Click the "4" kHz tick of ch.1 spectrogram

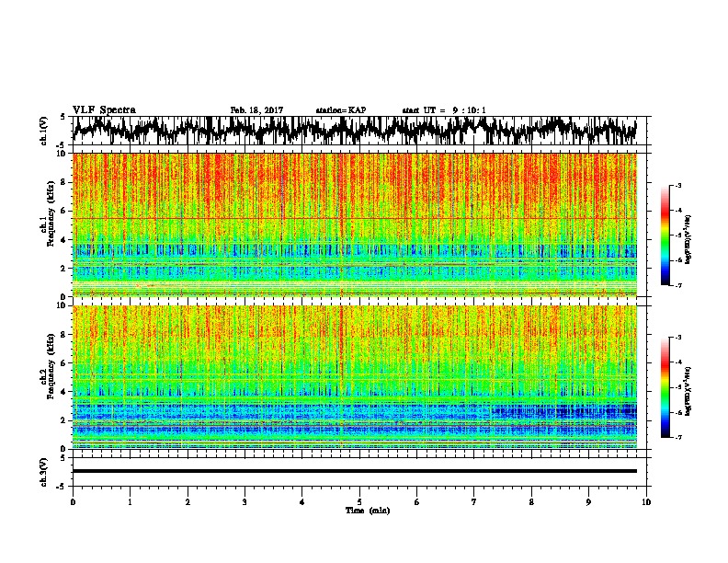[65, 240]
